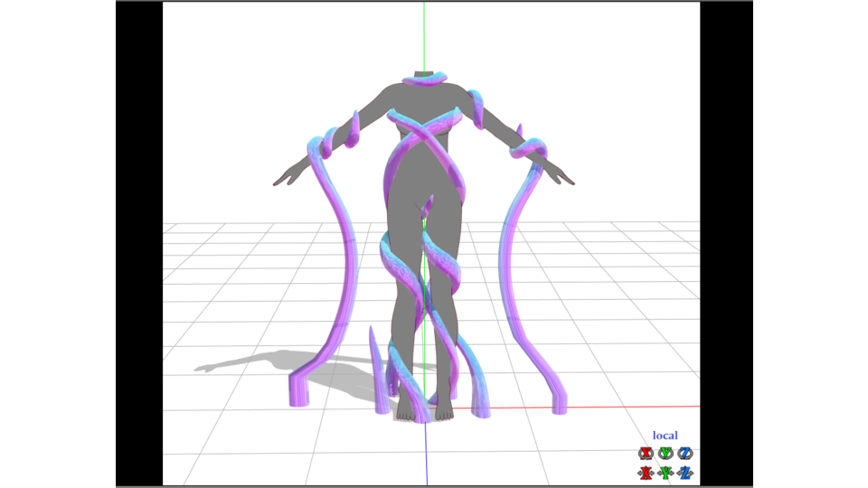Click the blue axis line below the feet
Image resolution: width=868 pixels, height=488 pixels.
[426, 456]
